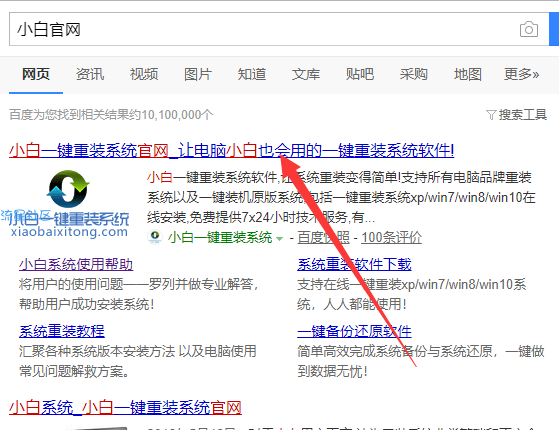This screenshot has height=430, width=559.
Task: Click the green 小白一键重装系统 source link
Action: (x=220, y=237)
